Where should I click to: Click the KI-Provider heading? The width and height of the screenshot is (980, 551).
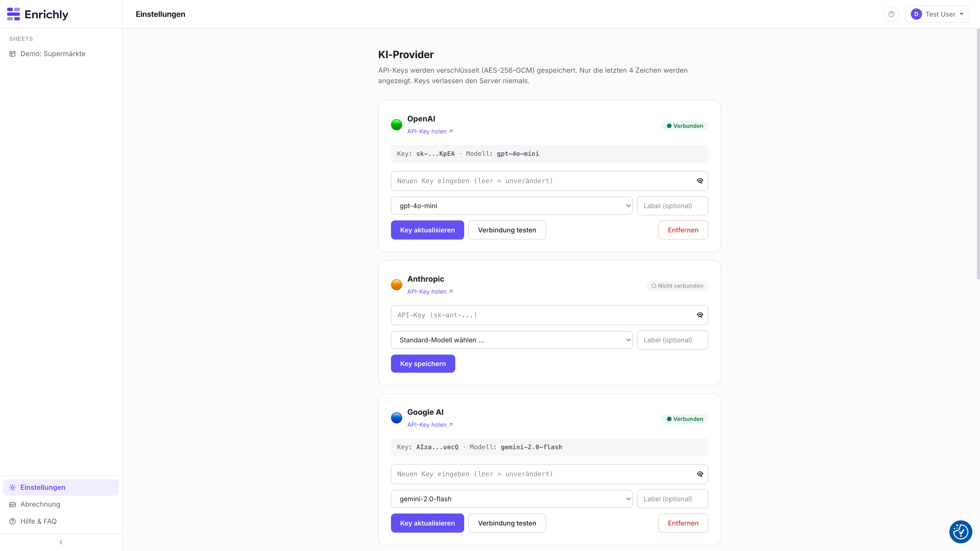(x=406, y=55)
